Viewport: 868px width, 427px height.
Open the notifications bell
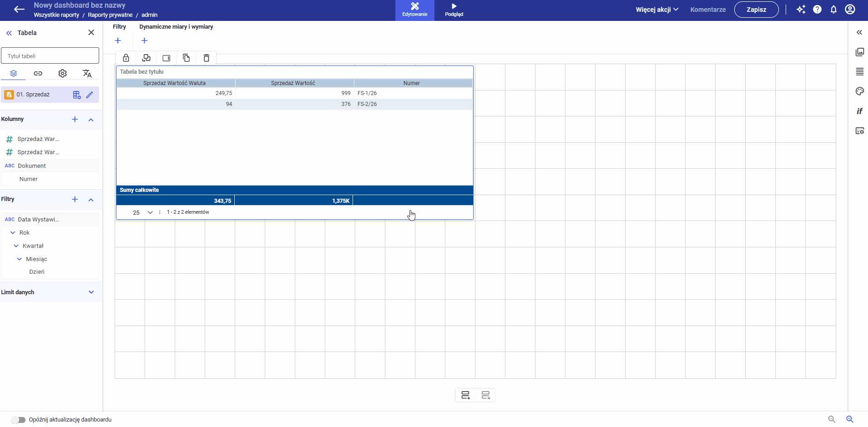click(833, 10)
